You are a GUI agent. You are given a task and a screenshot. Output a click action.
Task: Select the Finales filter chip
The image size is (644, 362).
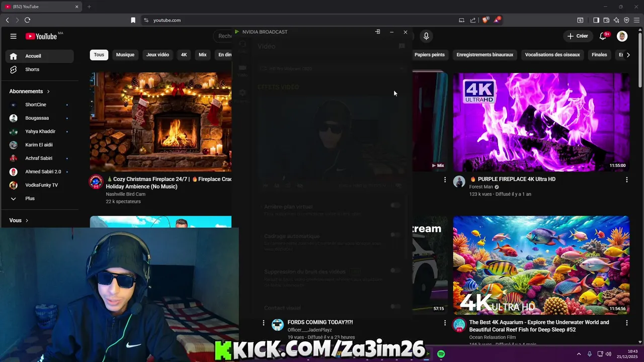click(599, 55)
